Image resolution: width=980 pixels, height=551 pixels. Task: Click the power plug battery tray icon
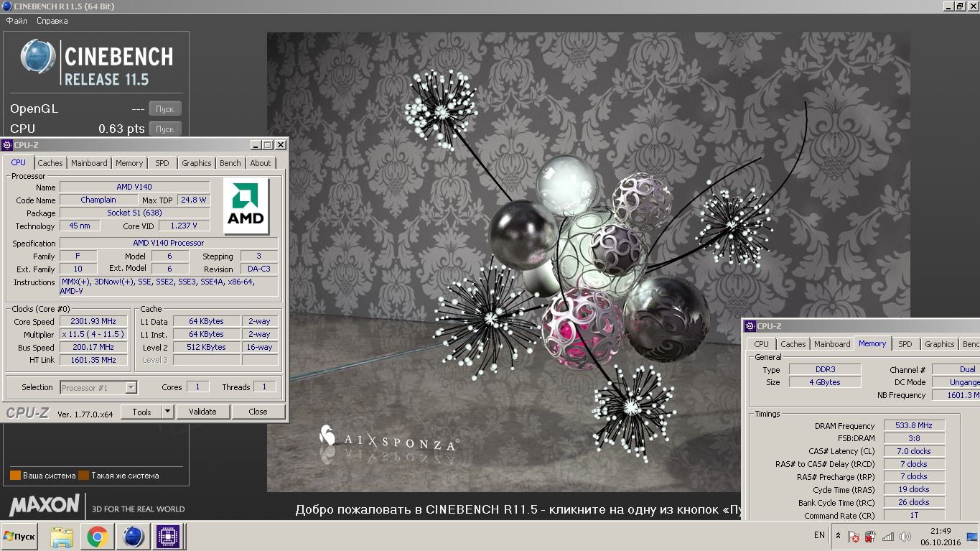(870, 537)
